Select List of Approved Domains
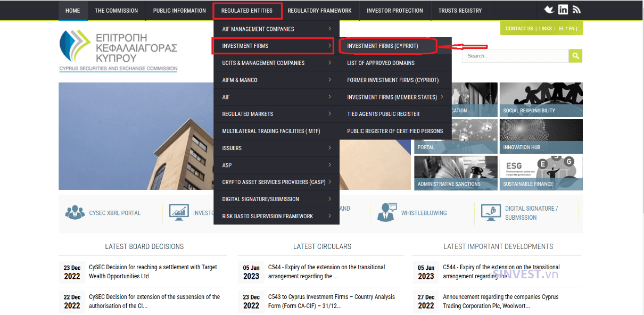 pyautogui.click(x=395, y=63)
